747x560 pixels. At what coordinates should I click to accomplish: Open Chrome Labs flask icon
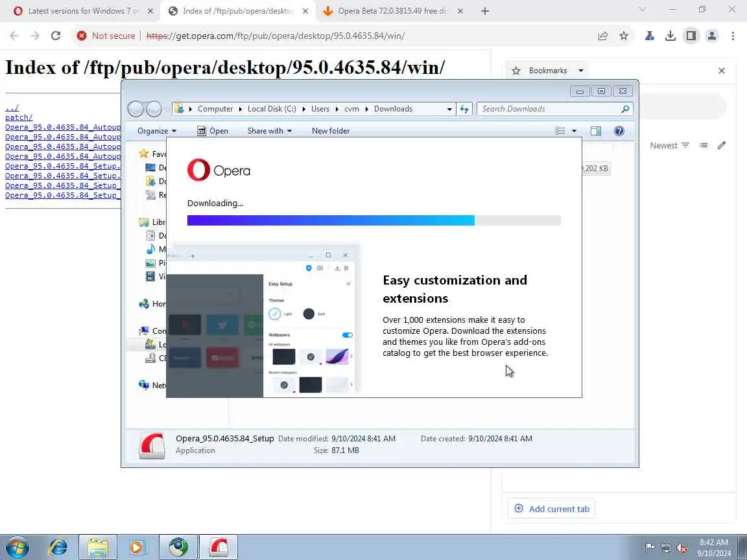(x=649, y=36)
